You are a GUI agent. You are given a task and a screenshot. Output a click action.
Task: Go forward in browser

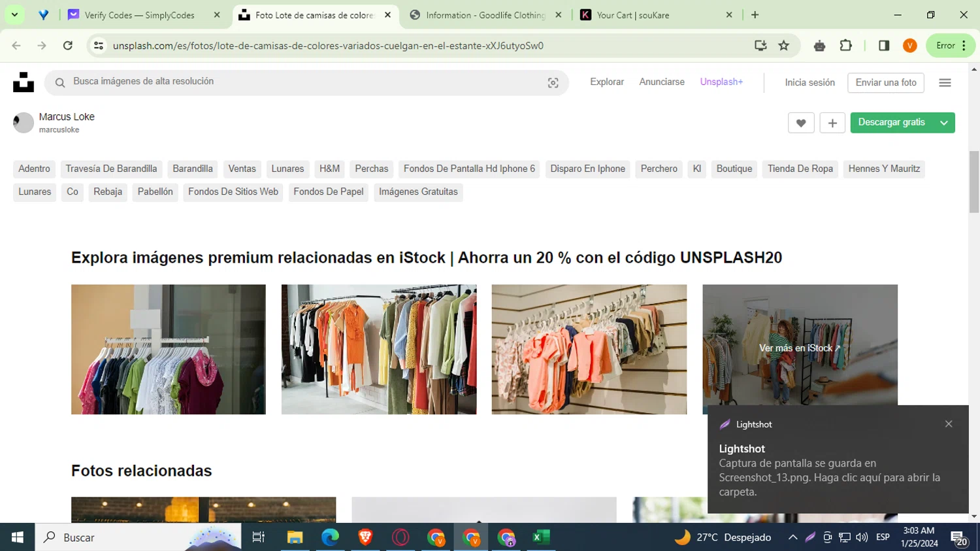pos(42,46)
